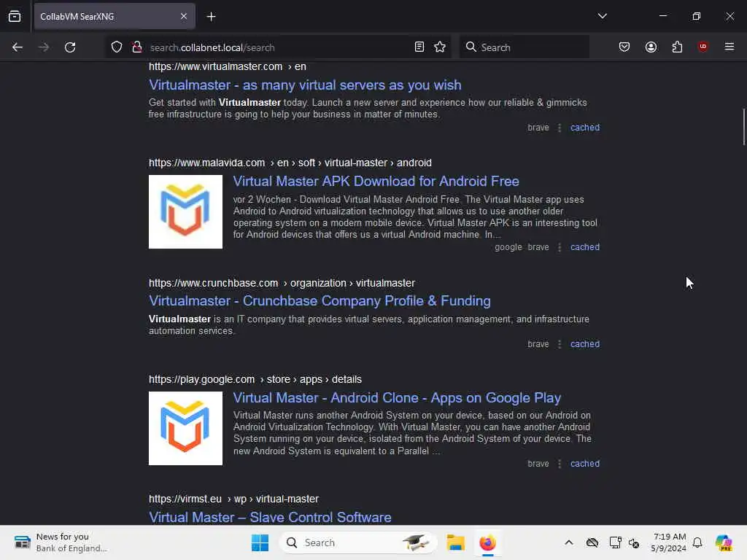Click the Malavida result logo thumbnail
The width and height of the screenshot is (747, 560).
[x=185, y=211]
